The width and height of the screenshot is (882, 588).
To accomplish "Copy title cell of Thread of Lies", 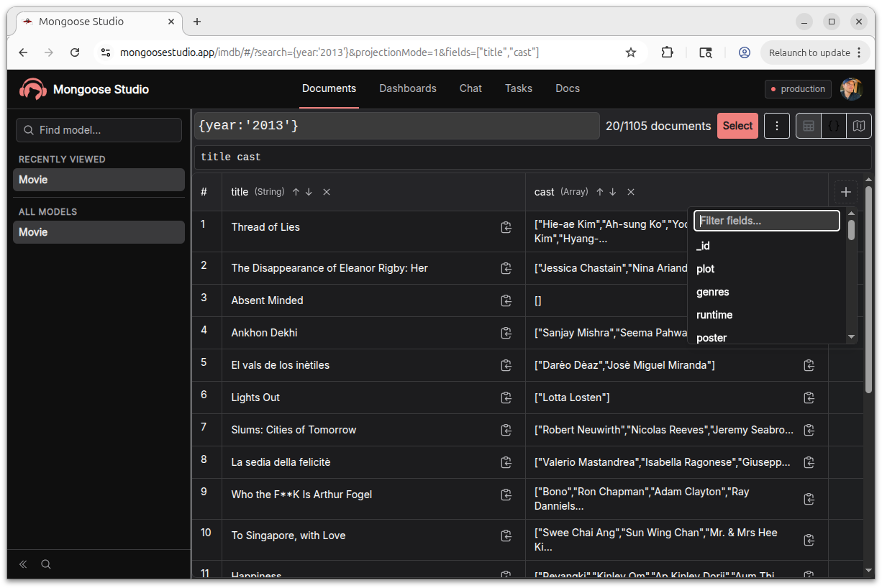I will [506, 227].
